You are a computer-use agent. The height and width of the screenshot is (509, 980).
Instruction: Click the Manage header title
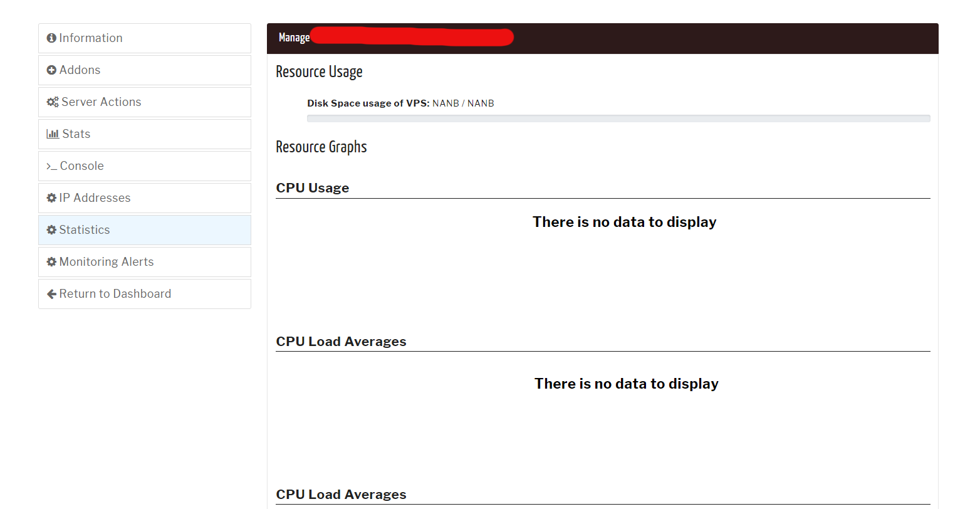294,38
